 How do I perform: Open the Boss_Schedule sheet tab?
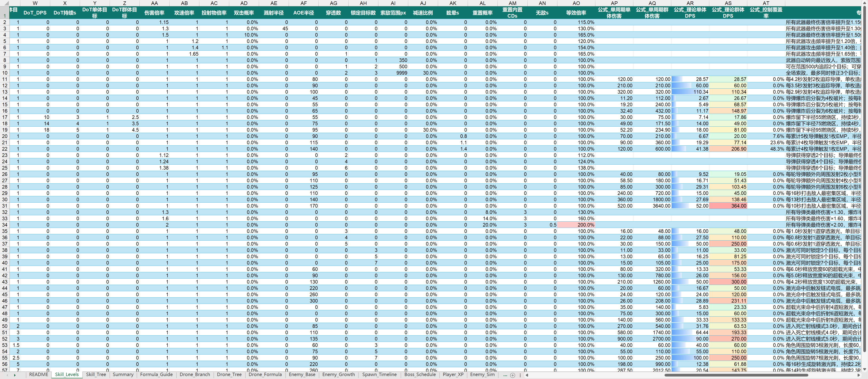coord(420,375)
